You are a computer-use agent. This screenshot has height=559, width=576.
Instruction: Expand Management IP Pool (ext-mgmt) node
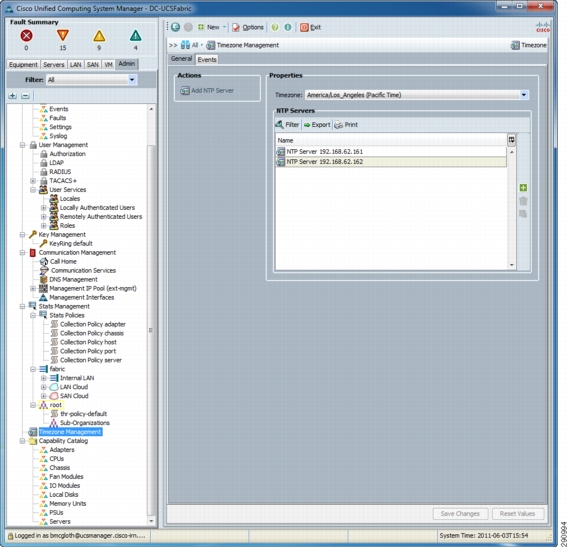click(33, 289)
